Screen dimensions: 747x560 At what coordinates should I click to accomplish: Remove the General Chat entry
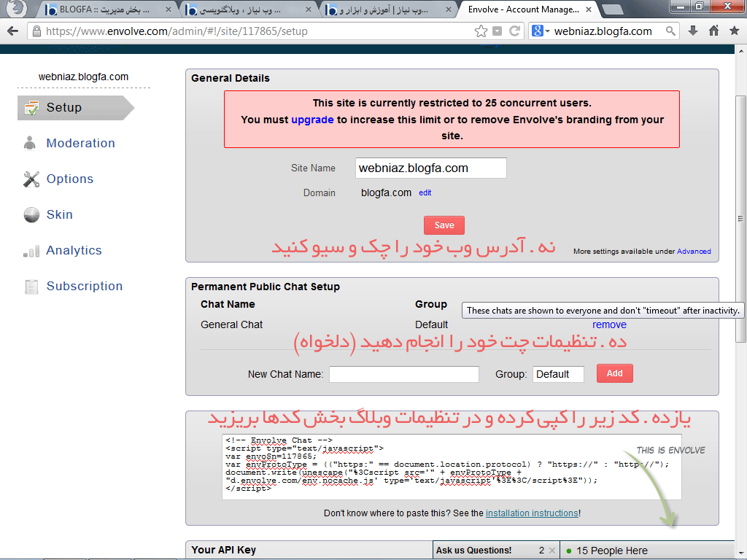point(609,324)
